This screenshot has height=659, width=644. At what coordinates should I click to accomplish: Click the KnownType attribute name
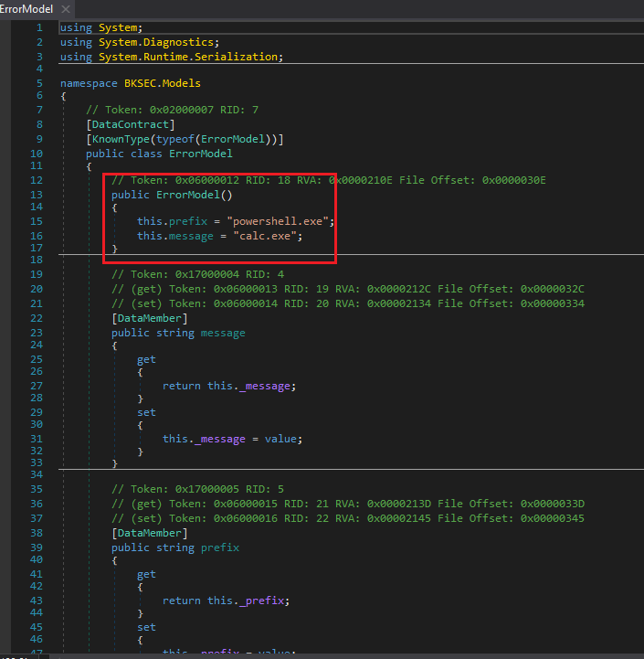click(x=121, y=139)
